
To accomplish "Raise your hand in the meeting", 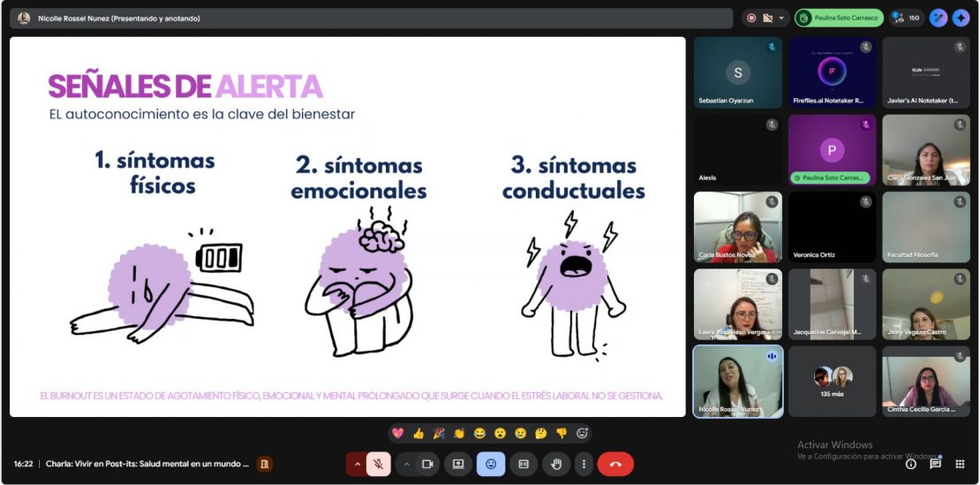I will 554,464.
